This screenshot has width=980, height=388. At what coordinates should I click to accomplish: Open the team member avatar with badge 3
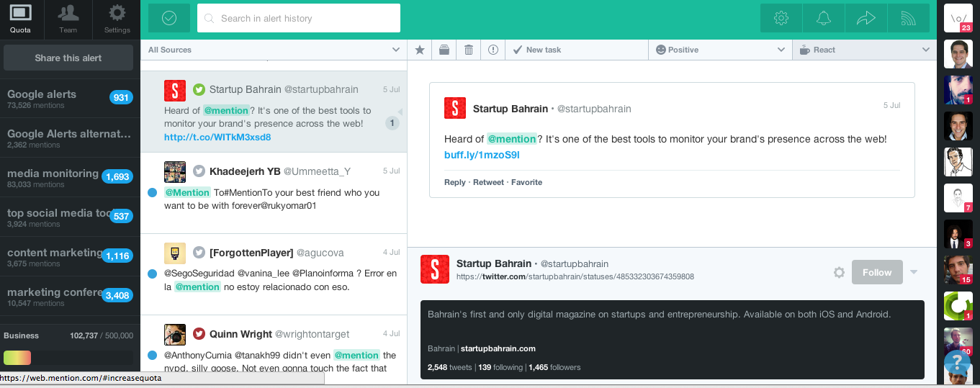pos(958,233)
